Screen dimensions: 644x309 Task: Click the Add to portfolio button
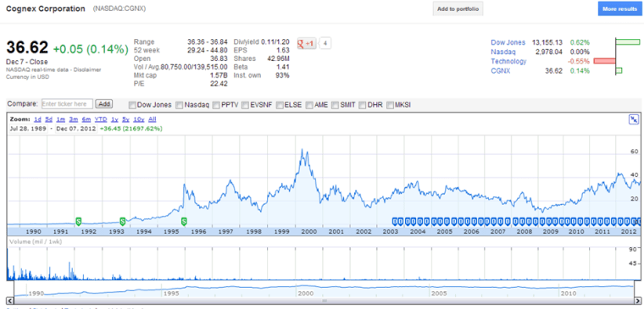[x=458, y=9]
